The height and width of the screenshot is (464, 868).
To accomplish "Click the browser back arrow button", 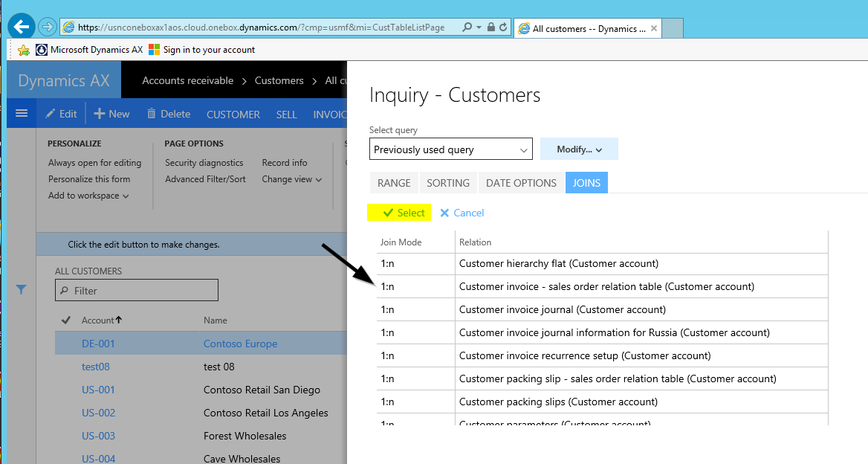I will coord(21,28).
